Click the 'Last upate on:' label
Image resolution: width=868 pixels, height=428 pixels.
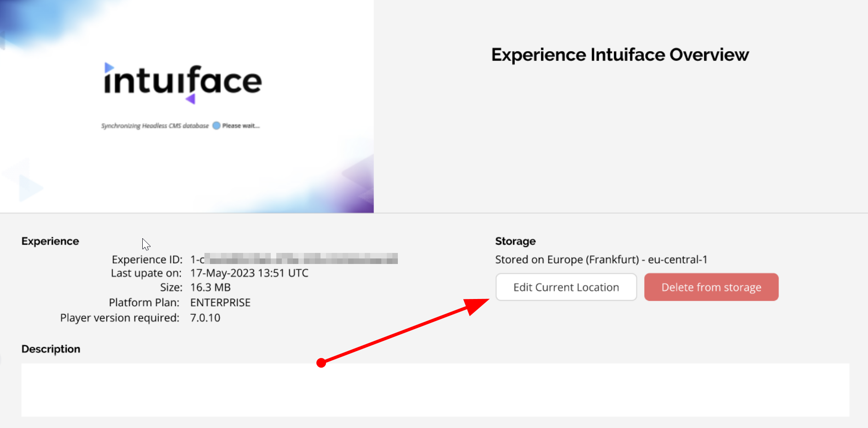pos(146,273)
